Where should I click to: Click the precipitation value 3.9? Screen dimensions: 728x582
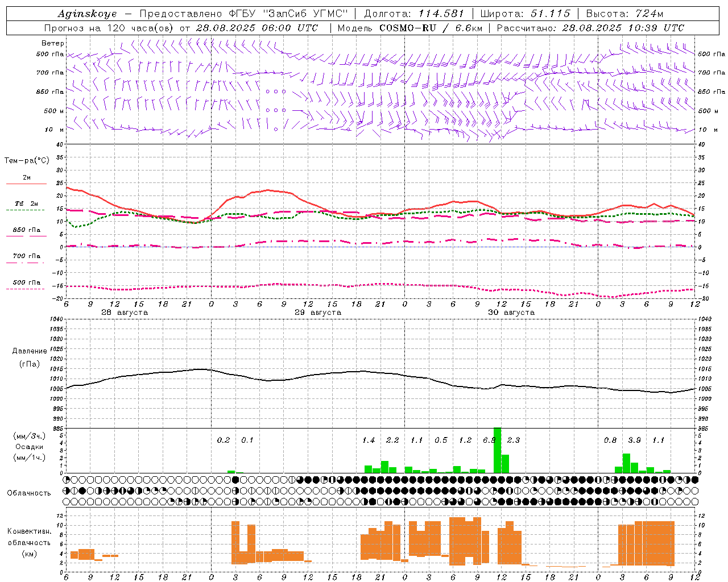(634, 440)
